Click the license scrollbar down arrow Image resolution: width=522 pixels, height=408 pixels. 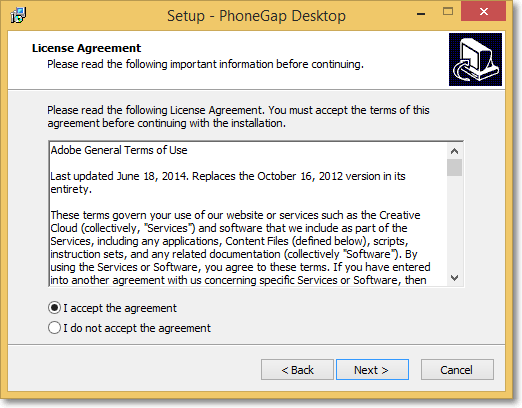point(454,278)
